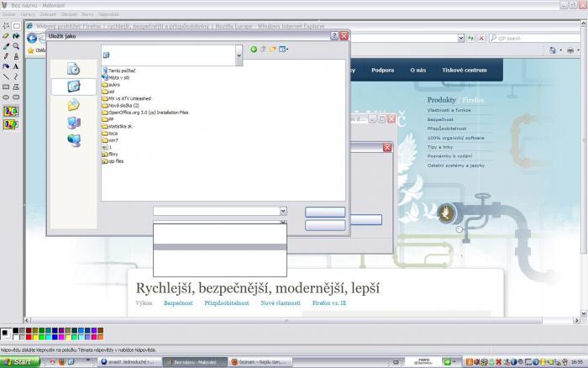Select the Airbrush tool
Image resolution: width=588 pixels, height=368 pixels.
click(x=6, y=66)
